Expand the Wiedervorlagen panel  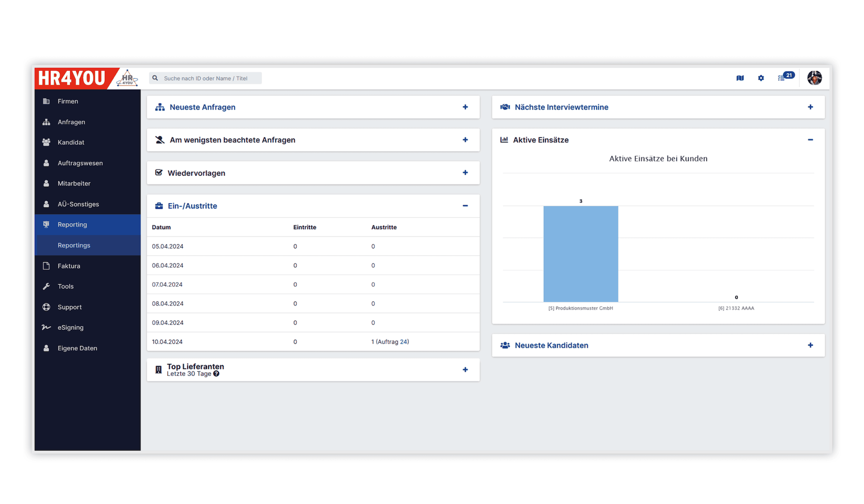pos(465,173)
